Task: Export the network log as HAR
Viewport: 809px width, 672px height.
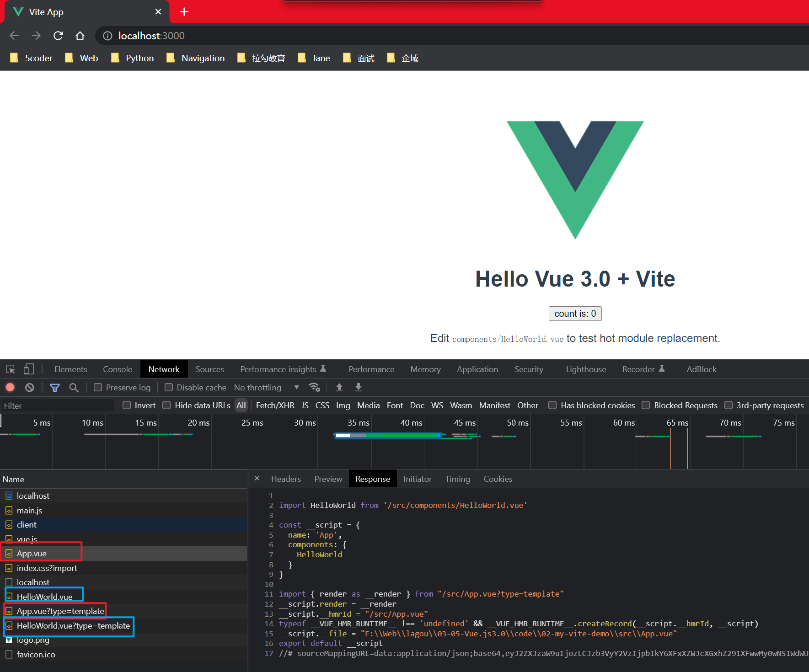Action: click(359, 387)
